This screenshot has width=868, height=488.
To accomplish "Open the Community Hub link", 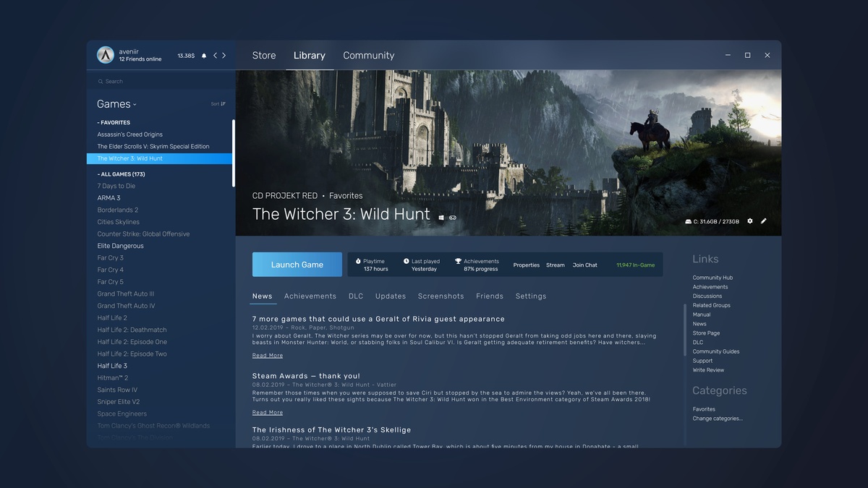I will click(x=712, y=277).
